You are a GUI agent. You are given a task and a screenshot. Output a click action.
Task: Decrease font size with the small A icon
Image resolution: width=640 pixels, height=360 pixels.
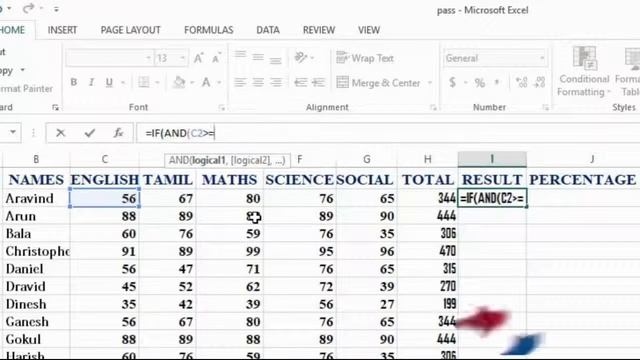(216, 58)
